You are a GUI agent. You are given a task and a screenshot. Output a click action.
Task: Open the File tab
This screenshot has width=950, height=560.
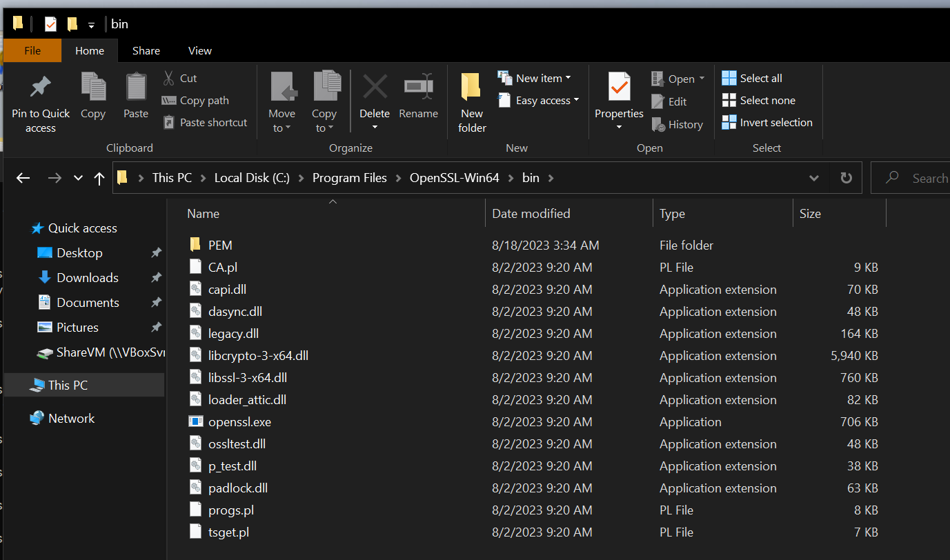coord(32,51)
